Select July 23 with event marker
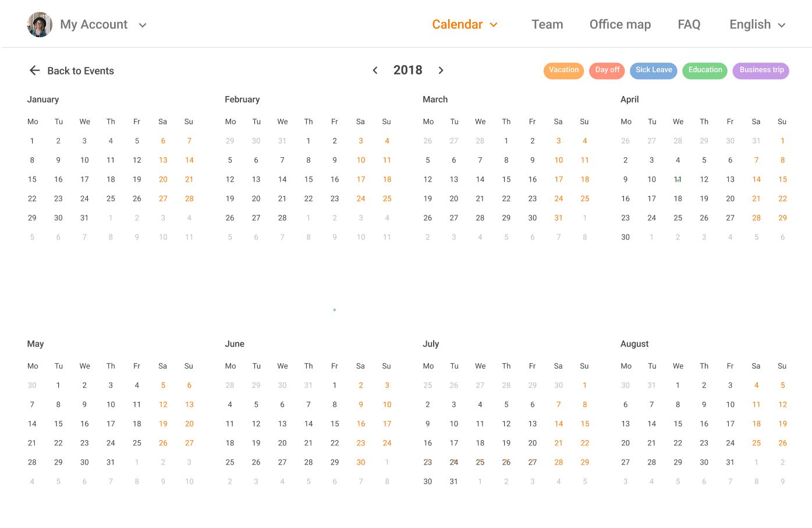 (428, 462)
